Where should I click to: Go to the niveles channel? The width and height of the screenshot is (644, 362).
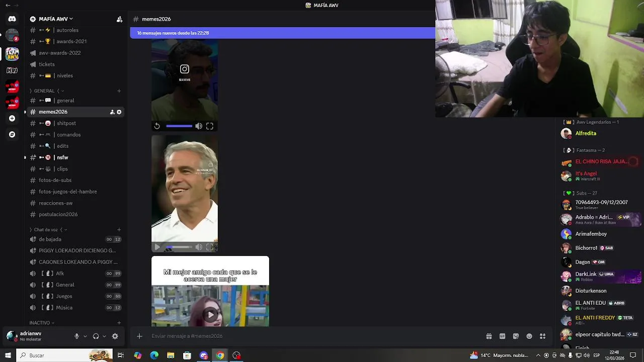(x=75, y=76)
